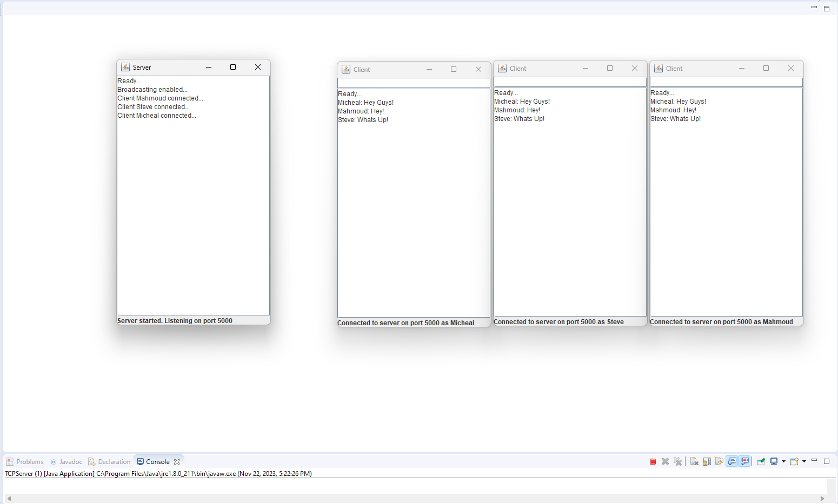Image resolution: width=838 pixels, height=504 pixels.
Task: Click 'Steve: Whats Up!' in Micheal's Client
Action: tap(363, 120)
